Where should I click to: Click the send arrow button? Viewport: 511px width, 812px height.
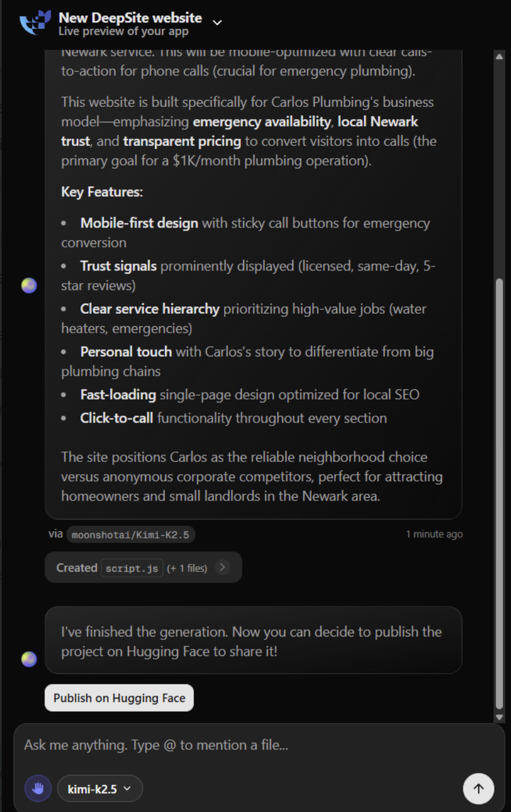pos(478,788)
